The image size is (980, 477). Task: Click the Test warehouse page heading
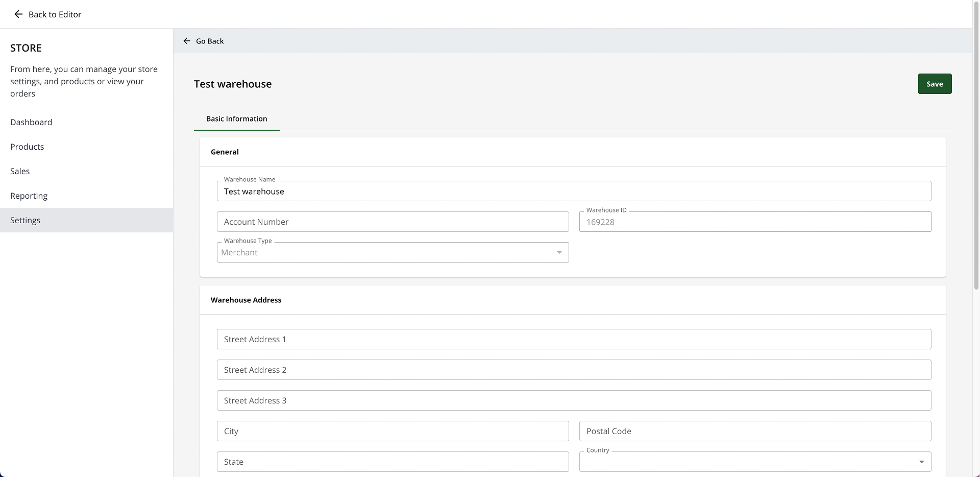[233, 84]
